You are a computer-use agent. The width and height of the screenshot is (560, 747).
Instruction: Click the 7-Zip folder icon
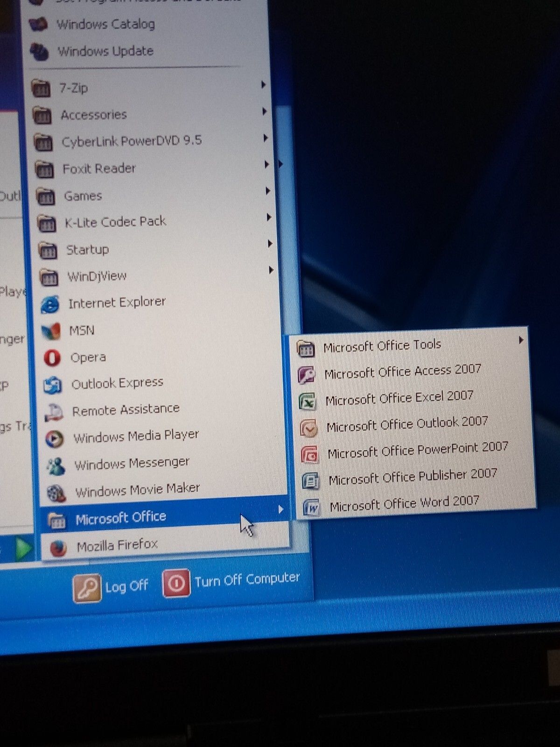41,88
